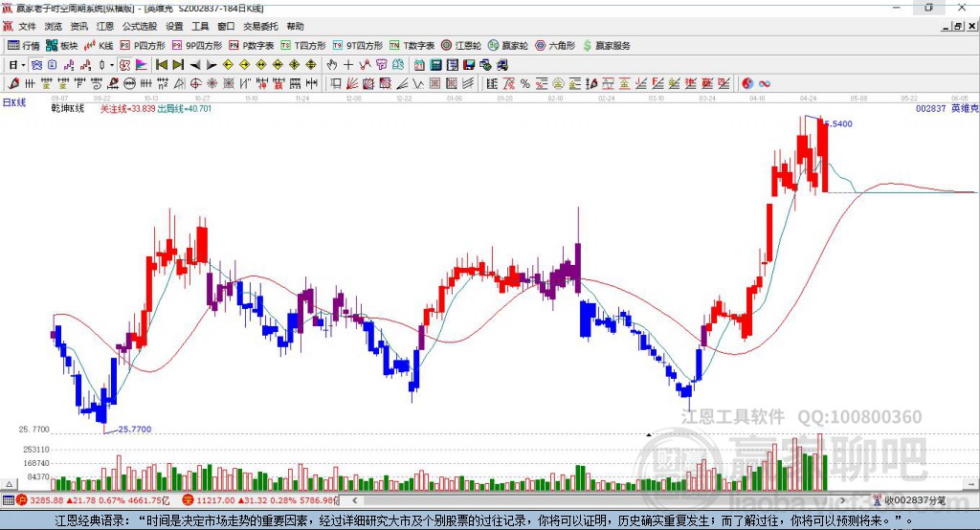This screenshot has height=530, width=980.
Task: Click the status bar right scroll arrow
Action: pyautogui.click(x=842, y=500)
